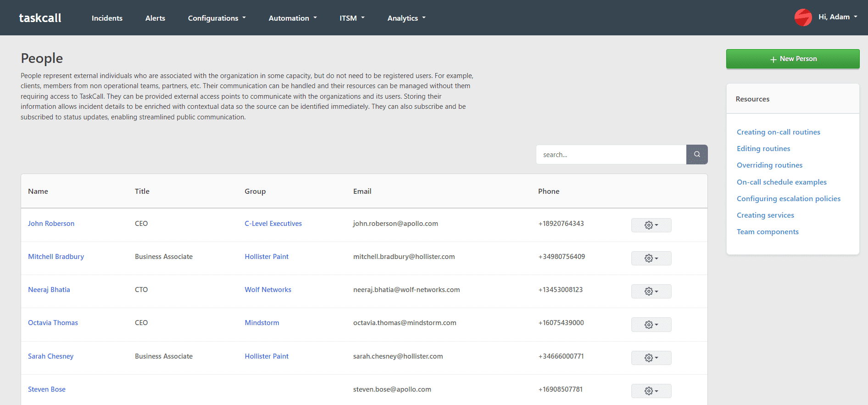Click Business Associate in Sarah Chesney's row

(164, 356)
